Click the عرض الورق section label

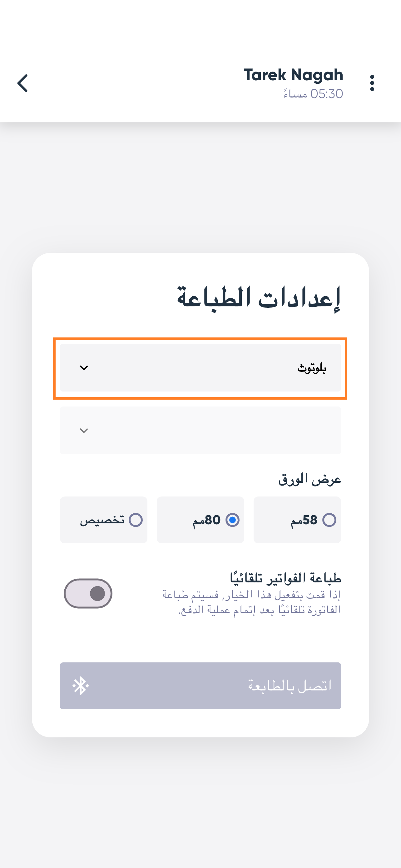309,479
